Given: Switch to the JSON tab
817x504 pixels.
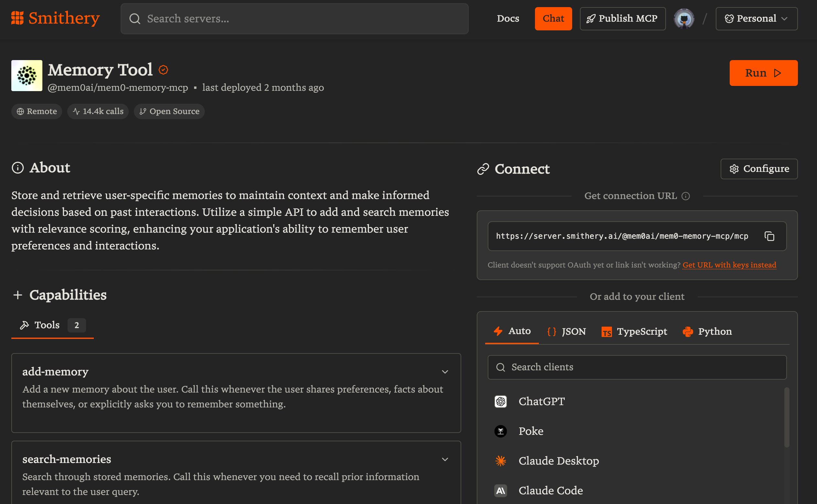Looking at the screenshot, I should tap(567, 331).
